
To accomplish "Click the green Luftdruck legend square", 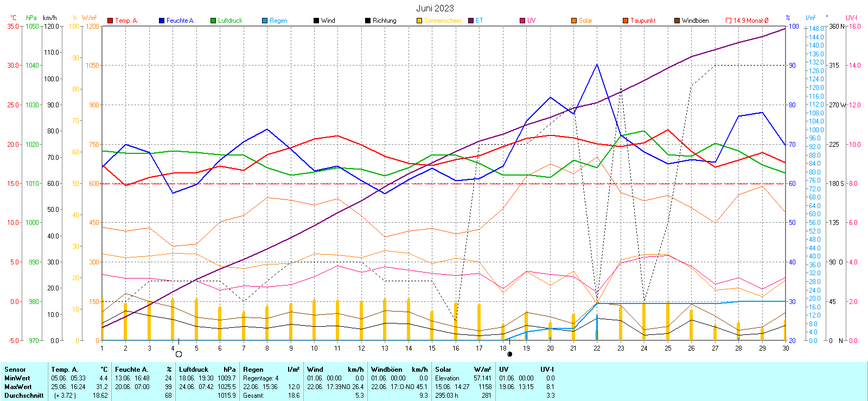I will 214,21.
